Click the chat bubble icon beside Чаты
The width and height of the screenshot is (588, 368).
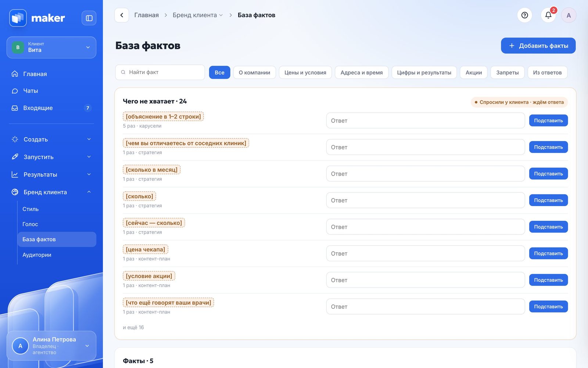coord(15,91)
